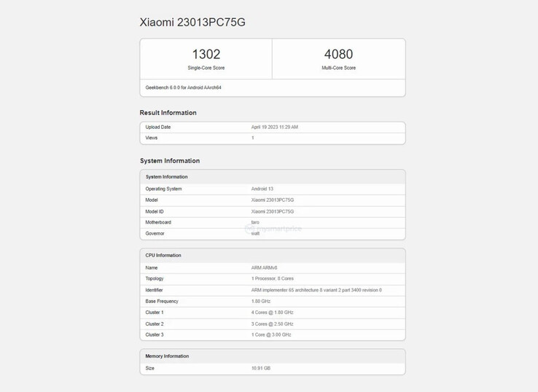
Task: Click the Cluster 3 value 1 Core @ 3.00 GHz
Action: tap(271, 334)
